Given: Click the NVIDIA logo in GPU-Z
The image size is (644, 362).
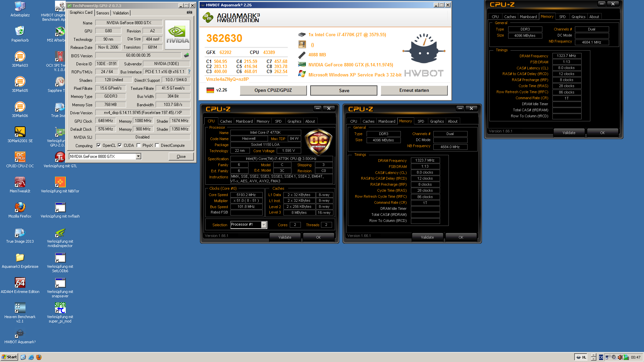Looking at the screenshot, I should coord(177,35).
